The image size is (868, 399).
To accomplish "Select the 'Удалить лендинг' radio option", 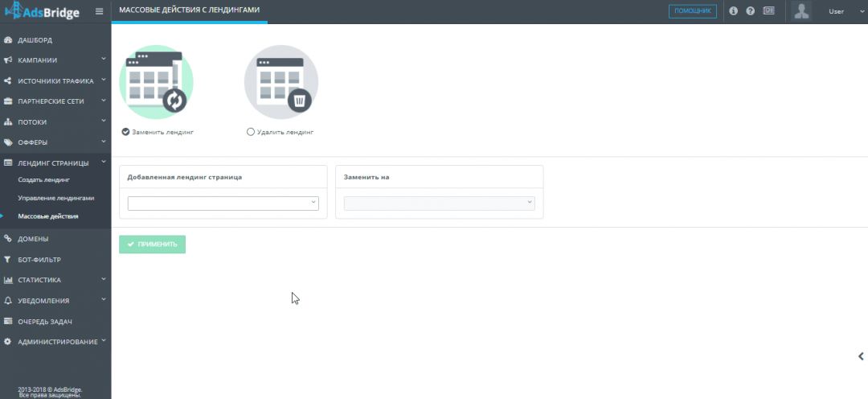I will click(251, 131).
